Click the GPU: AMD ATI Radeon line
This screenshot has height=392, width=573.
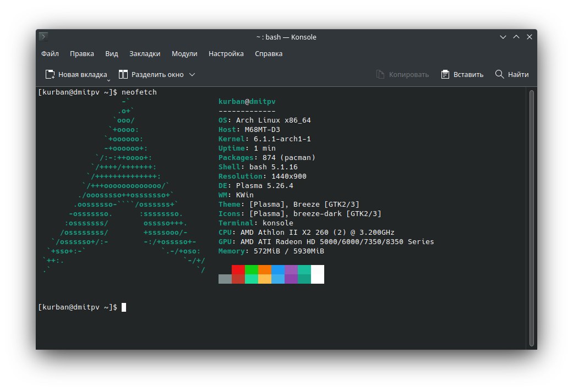(326, 241)
